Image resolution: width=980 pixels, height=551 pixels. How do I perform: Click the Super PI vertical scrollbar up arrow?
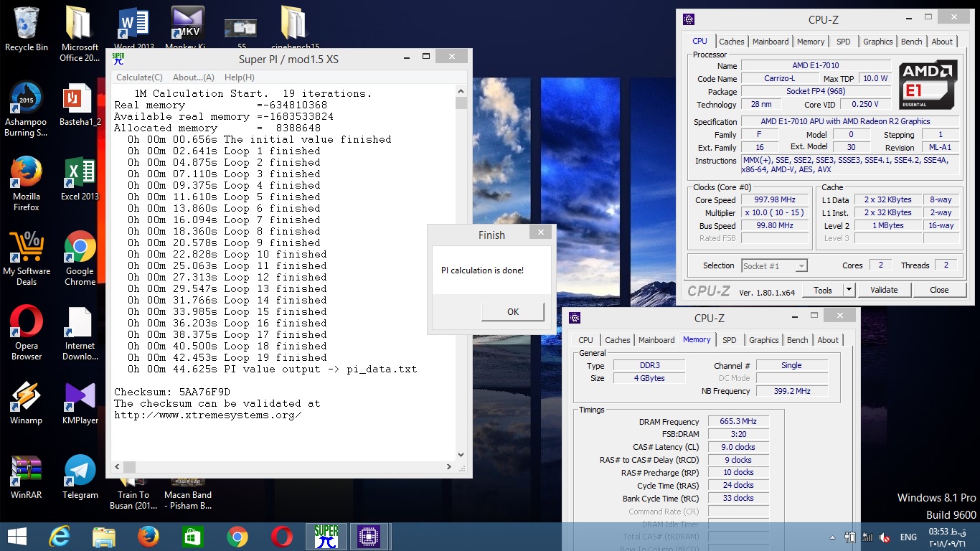tap(461, 90)
